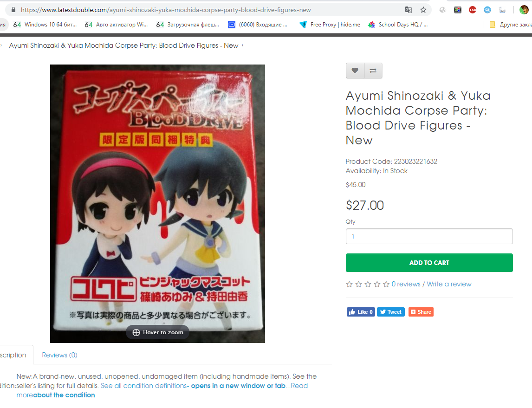Viewport: 532px width, 408px height.
Task: Click the Qty input field
Action: pyautogui.click(x=429, y=236)
